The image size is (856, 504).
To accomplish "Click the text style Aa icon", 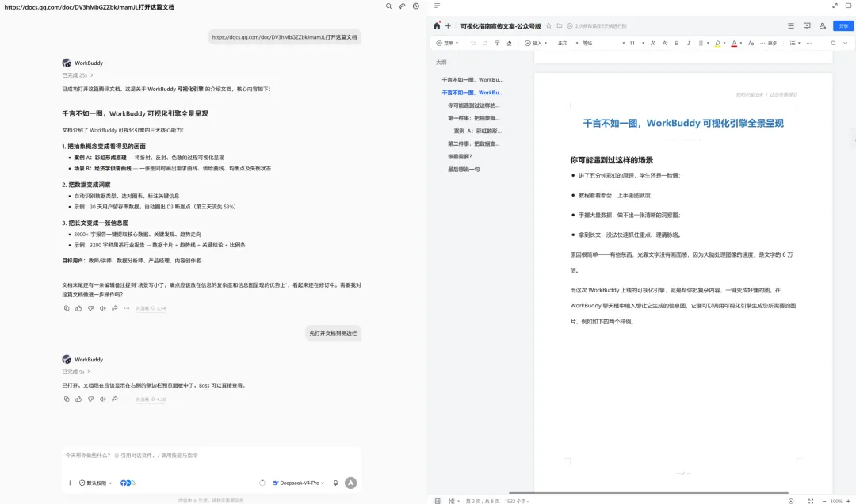I will 751,43.
